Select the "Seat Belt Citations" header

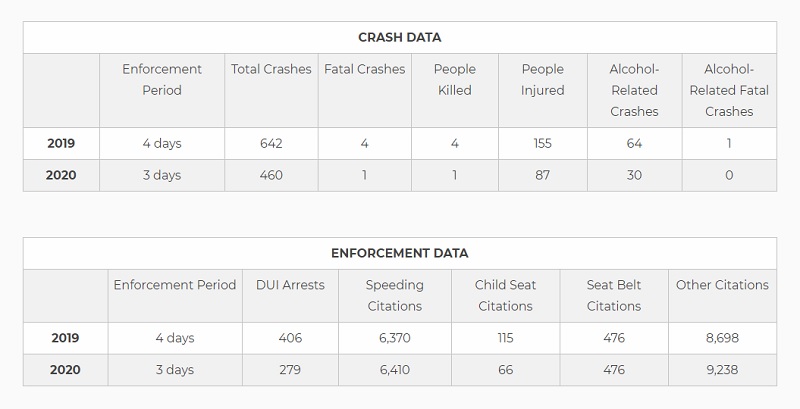click(x=614, y=295)
